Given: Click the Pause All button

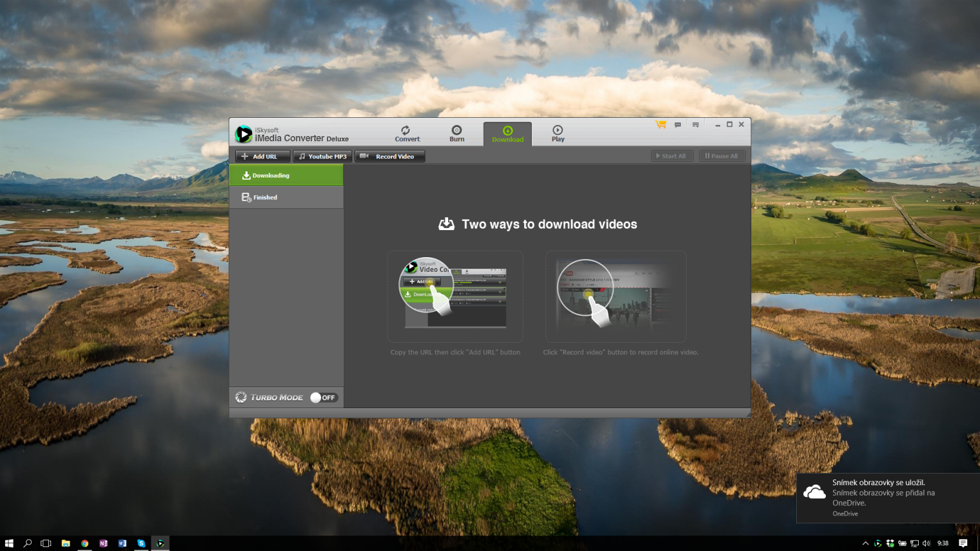Looking at the screenshot, I should pos(721,156).
